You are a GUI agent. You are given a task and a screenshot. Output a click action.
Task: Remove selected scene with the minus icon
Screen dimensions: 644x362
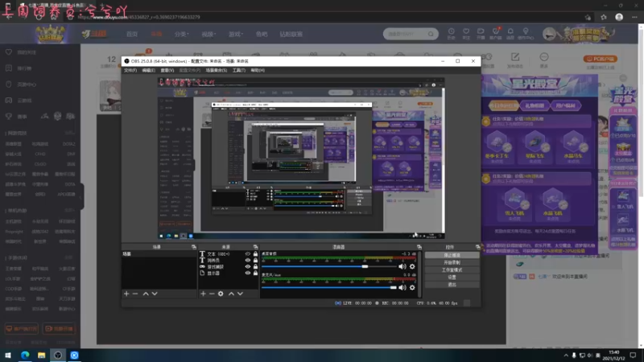(135, 294)
